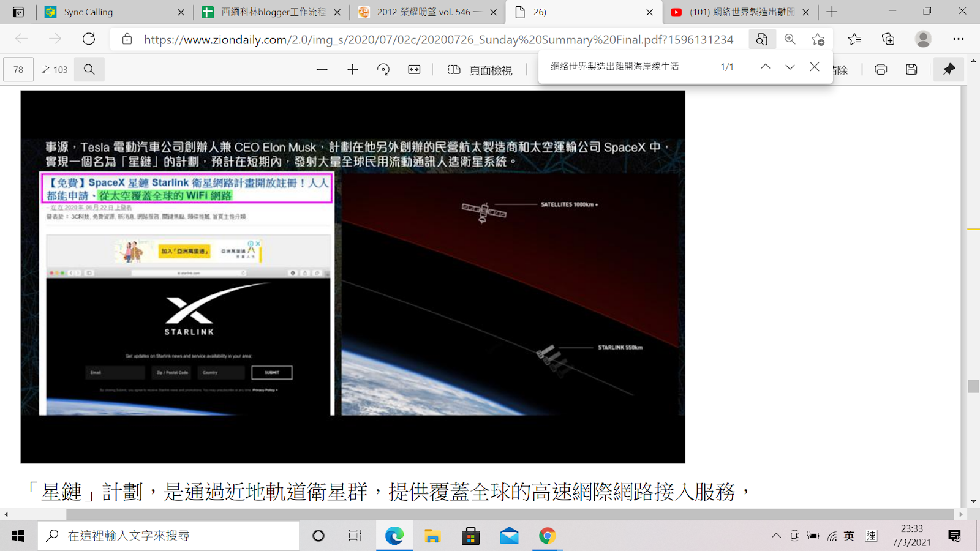
Task: Go to previous search result
Action: coord(766,67)
